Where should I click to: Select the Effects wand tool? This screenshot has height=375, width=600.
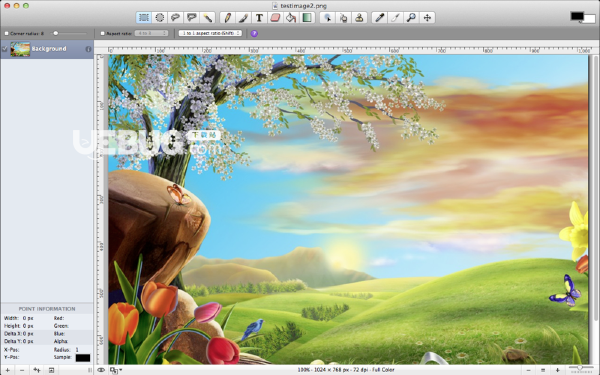coord(395,18)
